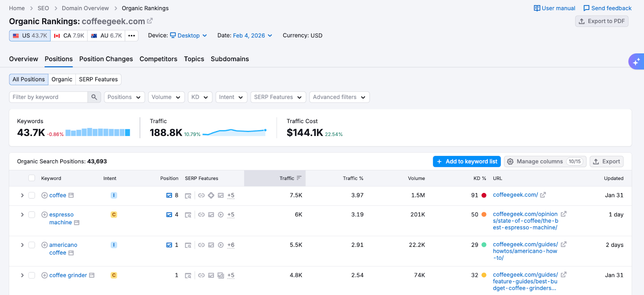Click Add to keyword list button
Image resolution: width=644 pixels, height=295 pixels.
pyautogui.click(x=467, y=162)
